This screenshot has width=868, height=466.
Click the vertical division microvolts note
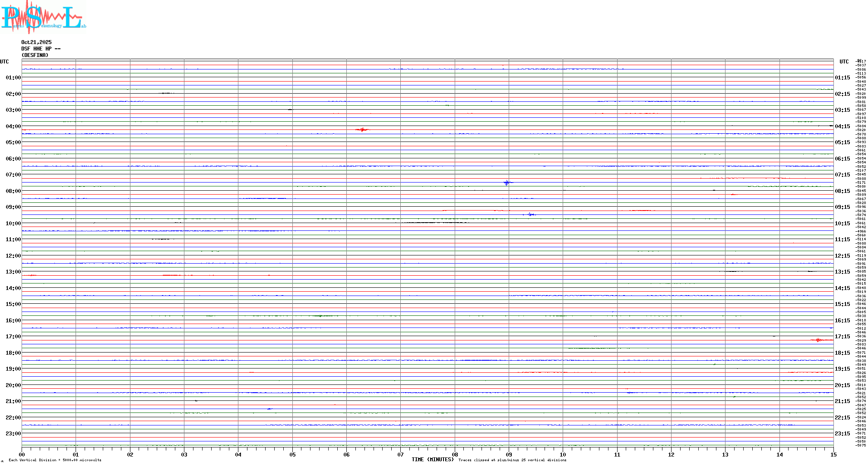pos(55,460)
